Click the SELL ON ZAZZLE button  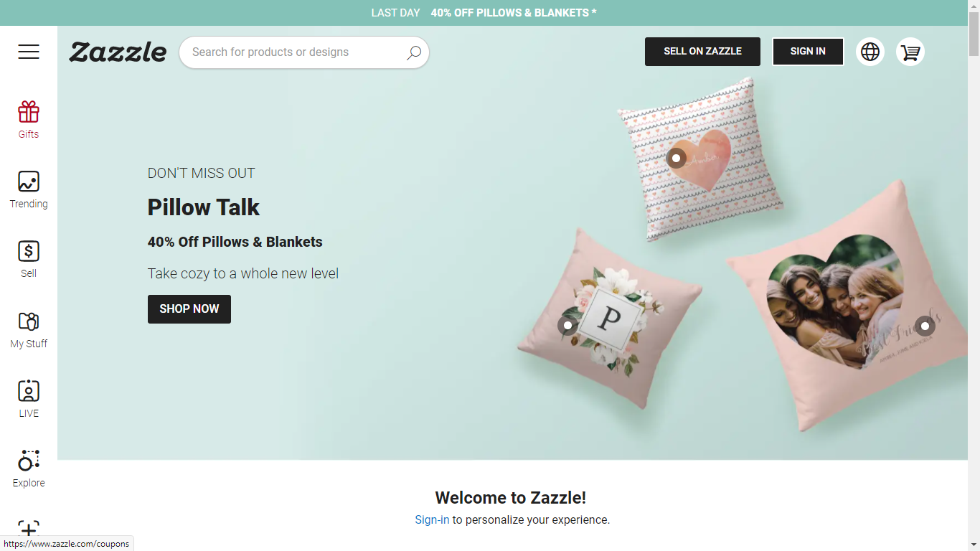pyautogui.click(x=702, y=52)
